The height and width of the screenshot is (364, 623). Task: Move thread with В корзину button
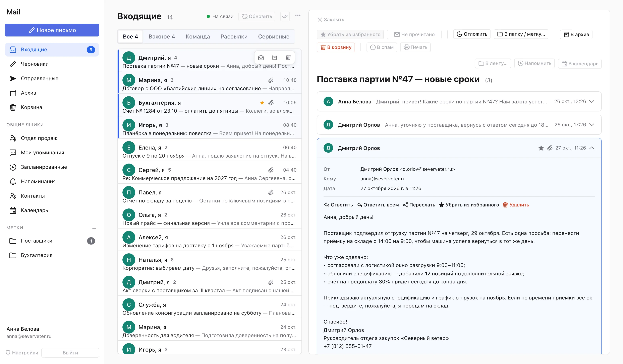pos(336,47)
